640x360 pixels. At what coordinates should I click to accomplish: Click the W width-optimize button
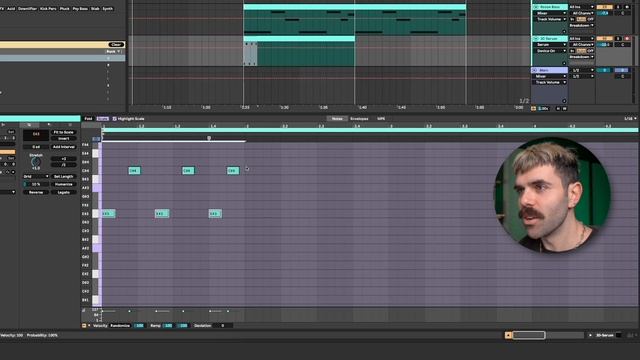tap(564, 109)
